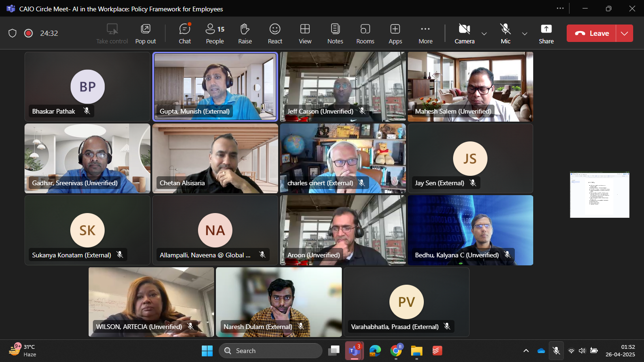Open breakout Rooms

[x=365, y=33]
